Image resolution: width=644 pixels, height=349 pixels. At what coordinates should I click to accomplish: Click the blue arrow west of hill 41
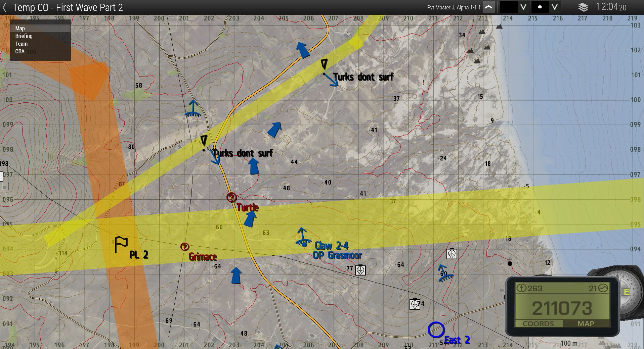pyautogui.click(x=274, y=130)
